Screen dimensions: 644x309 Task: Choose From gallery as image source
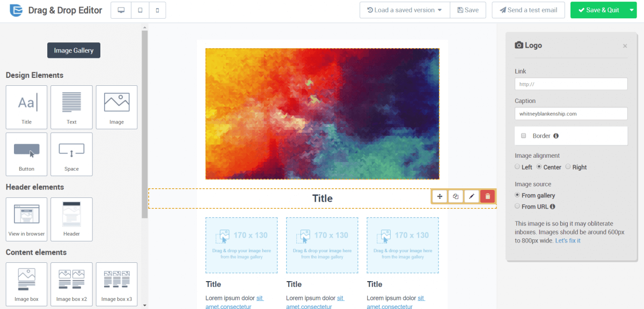point(518,195)
